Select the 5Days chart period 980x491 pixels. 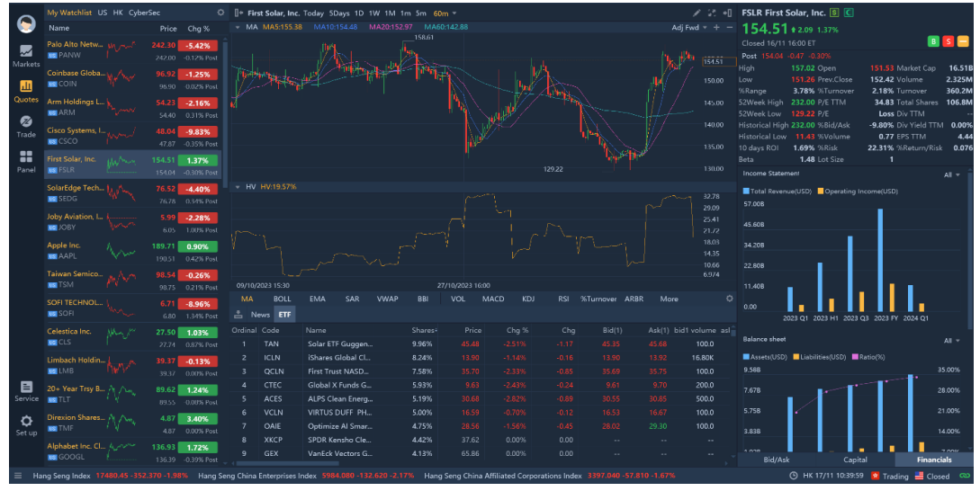coord(339,13)
